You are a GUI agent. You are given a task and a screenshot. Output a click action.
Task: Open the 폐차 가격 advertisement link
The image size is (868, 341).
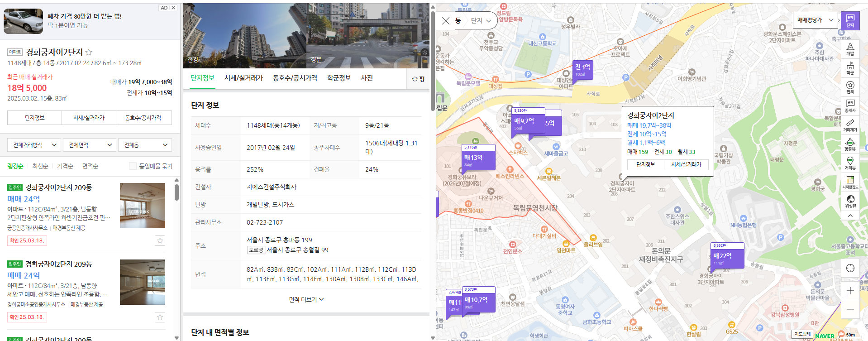coord(85,16)
